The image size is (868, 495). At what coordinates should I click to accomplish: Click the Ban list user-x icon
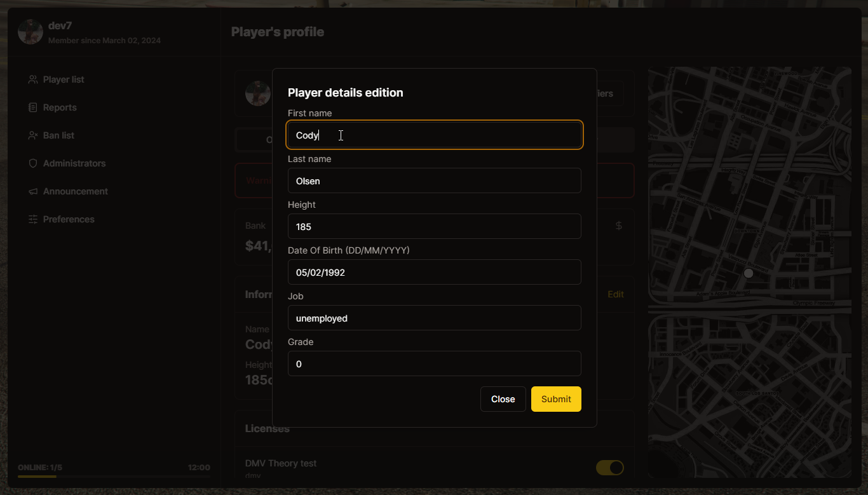click(x=32, y=135)
